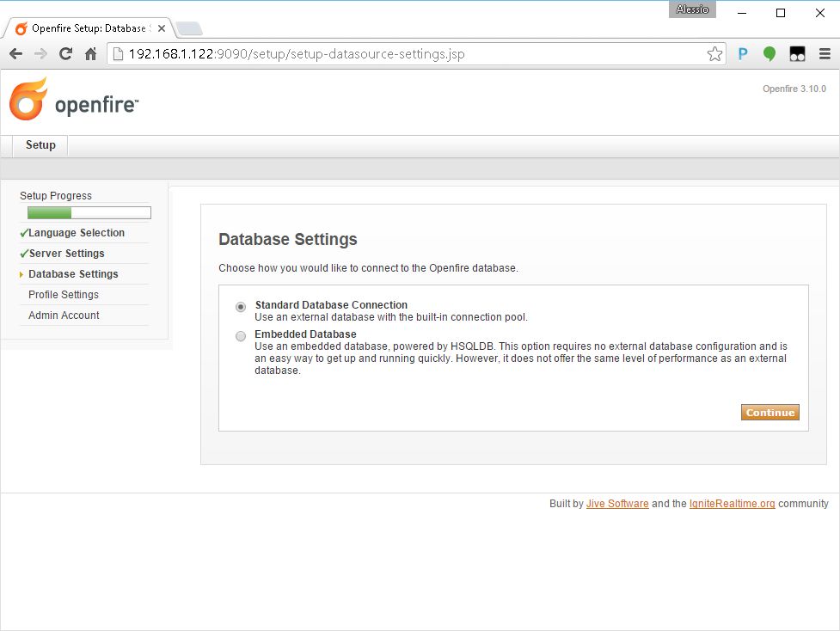Click the green Hangouts extension icon
Screen dimensions: 840x631
coord(769,54)
